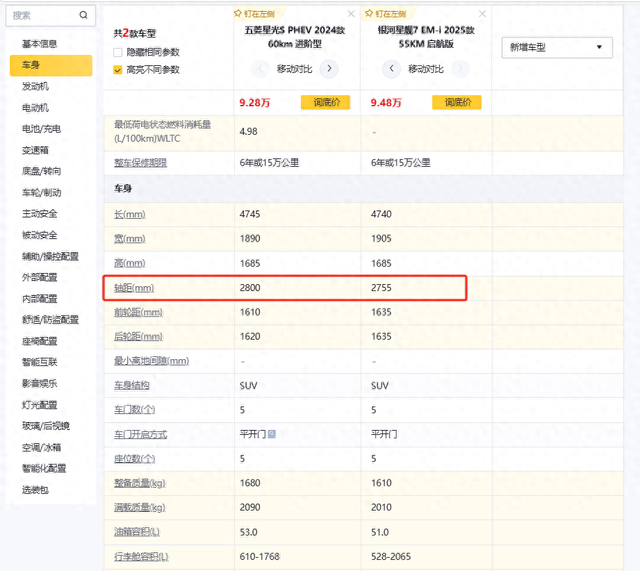The height and width of the screenshot is (571, 640).
Task: Pin 银河星舰7 column to left
Action: tap(386, 14)
